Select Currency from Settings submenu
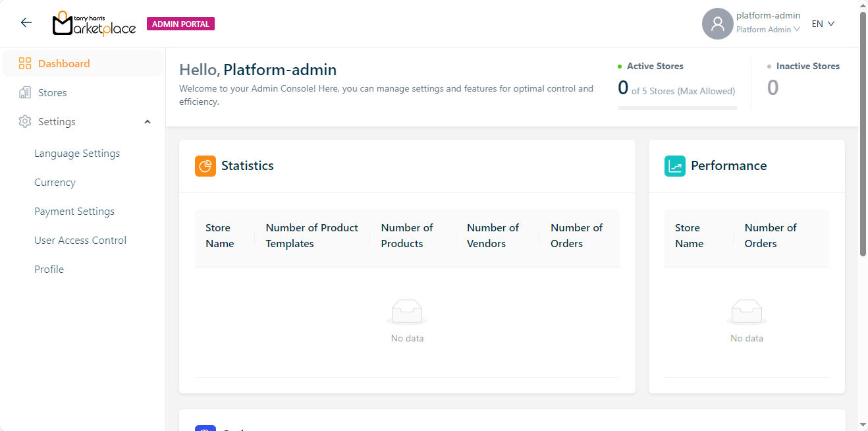This screenshot has width=868, height=431. click(55, 183)
